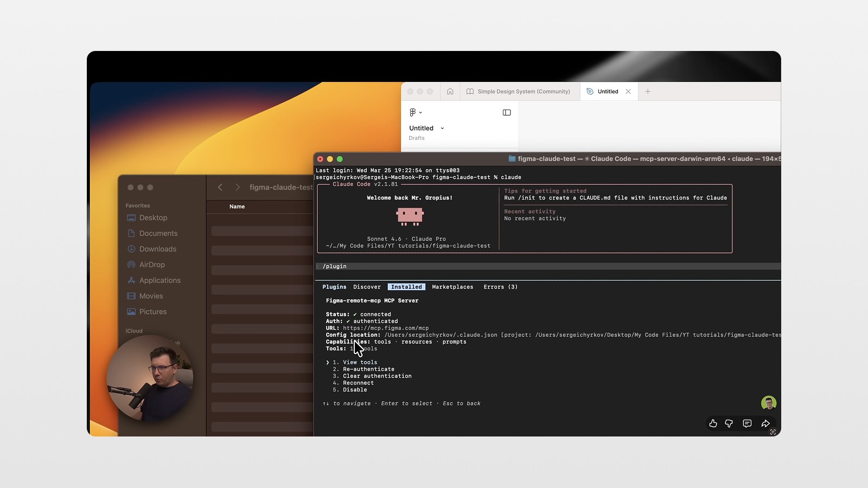Click 'Welcome back Mr. Gropius!' text

pos(410,198)
